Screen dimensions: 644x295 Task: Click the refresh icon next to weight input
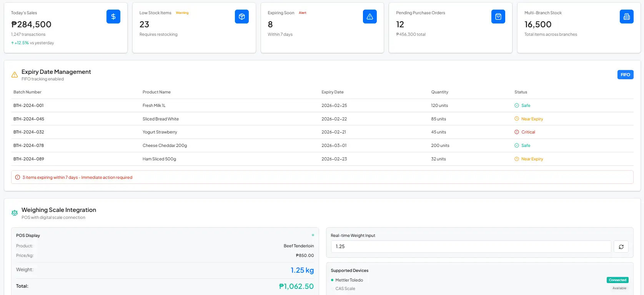click(621, 247)
